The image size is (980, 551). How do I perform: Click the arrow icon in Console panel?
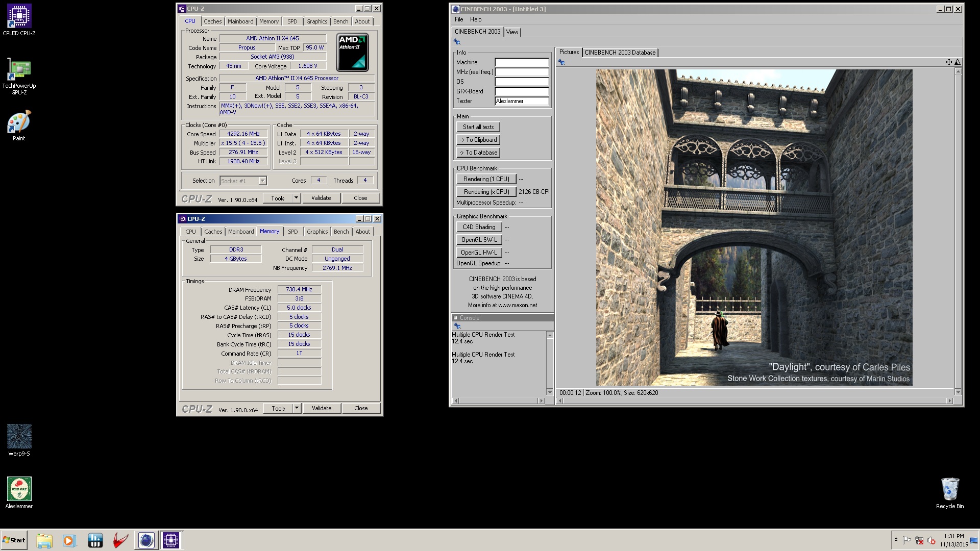pyautogui.click(x=457, y=326)
